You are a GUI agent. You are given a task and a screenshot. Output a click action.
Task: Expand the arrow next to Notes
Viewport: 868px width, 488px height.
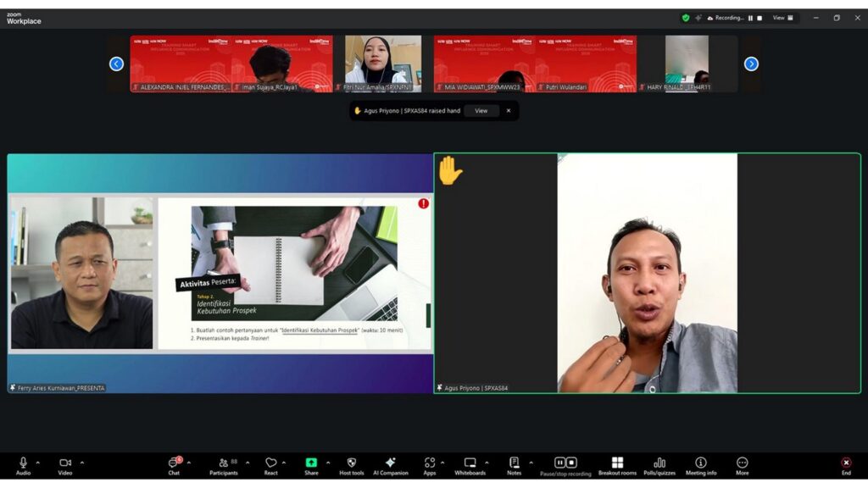(x=531, y=463)
